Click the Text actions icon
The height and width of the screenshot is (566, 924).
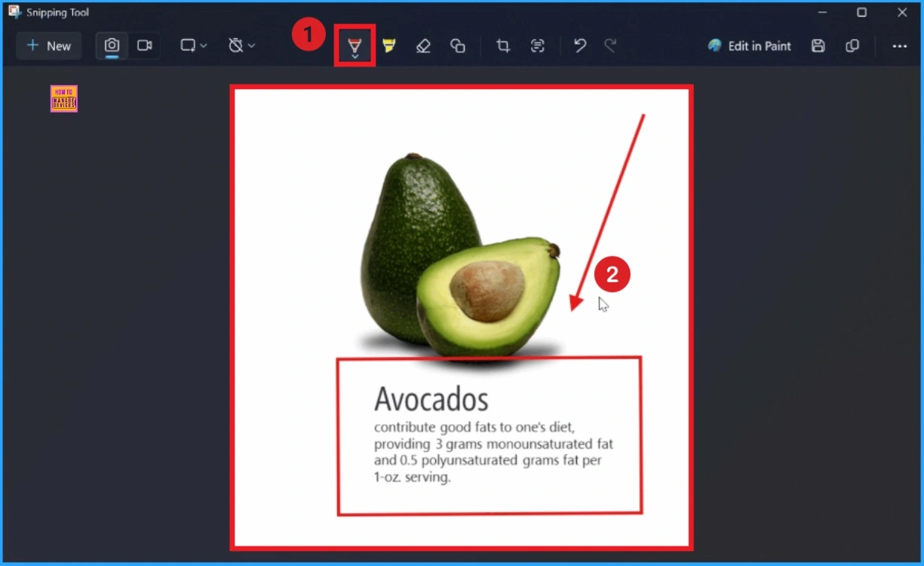pyautogui.click(x=537, y=46)
